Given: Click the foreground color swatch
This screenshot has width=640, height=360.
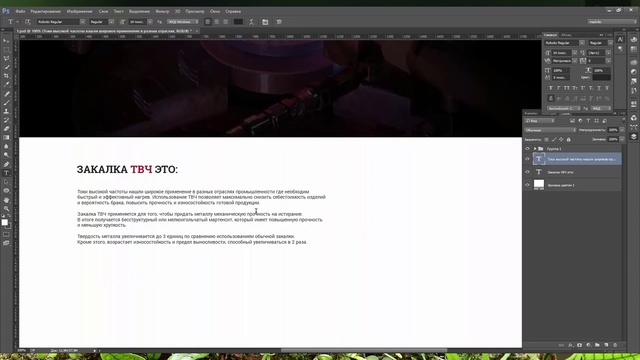Looking at the screenshot, I should click(4, 222).
